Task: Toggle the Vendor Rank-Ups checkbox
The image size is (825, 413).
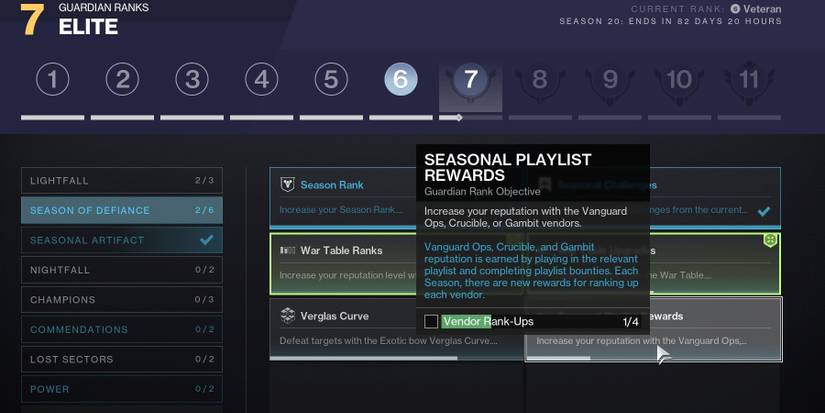Action: pos(431,321)
